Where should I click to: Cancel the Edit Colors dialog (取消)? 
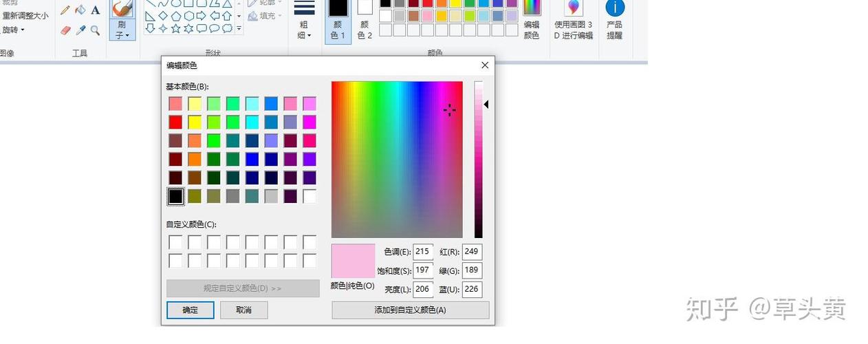tap(243, 310)
